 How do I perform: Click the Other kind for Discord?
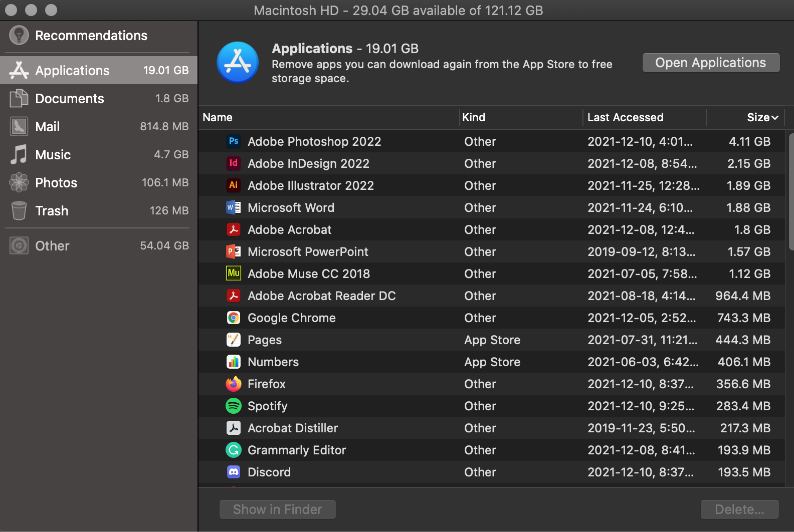[480, 472]
